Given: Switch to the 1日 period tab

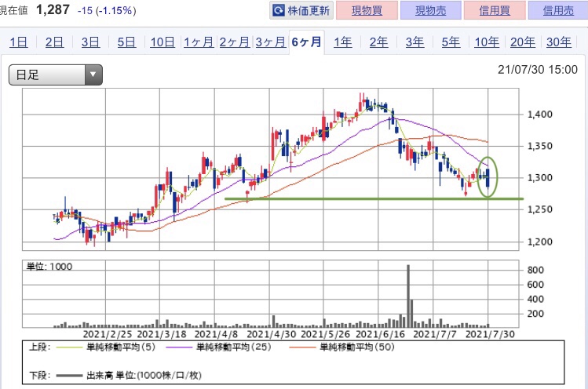Looking at the screenshot, I should [x=19, y=42].
